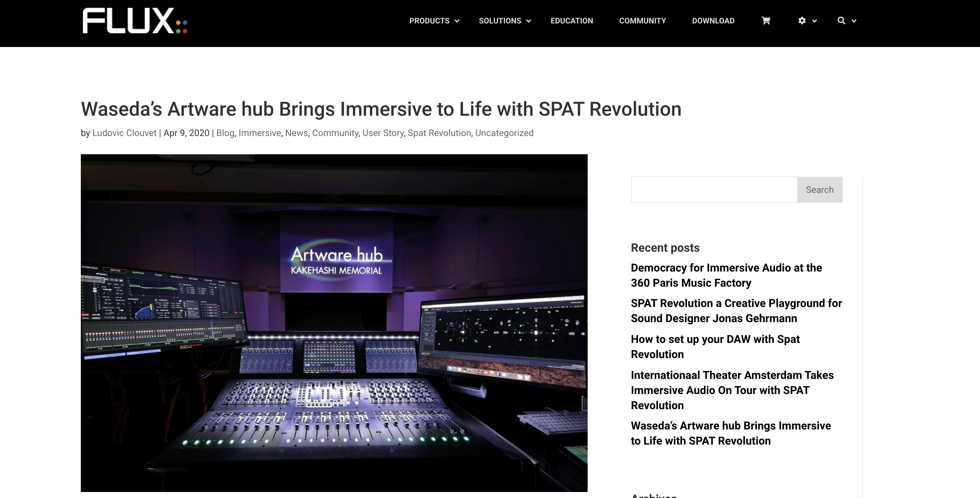
Task: Open the Immersive category link
Action: coord(259,133)
